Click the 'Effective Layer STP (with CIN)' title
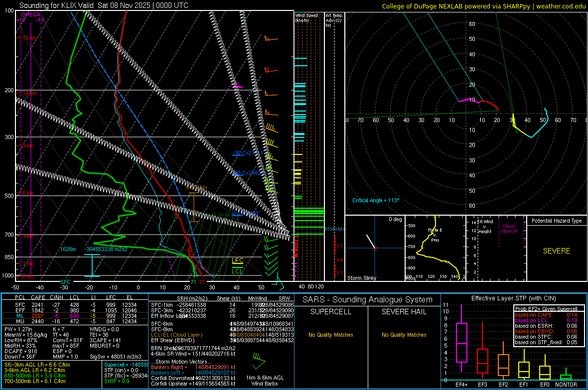This screenshot has width=588, height=390. point(513,298)
